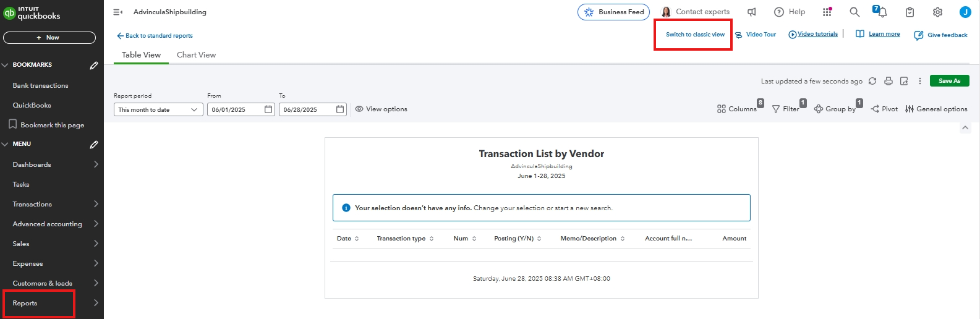This screenshot has width=980, height=319.
Task: Print the report using the printer icon
Action: tap(888, 81)
